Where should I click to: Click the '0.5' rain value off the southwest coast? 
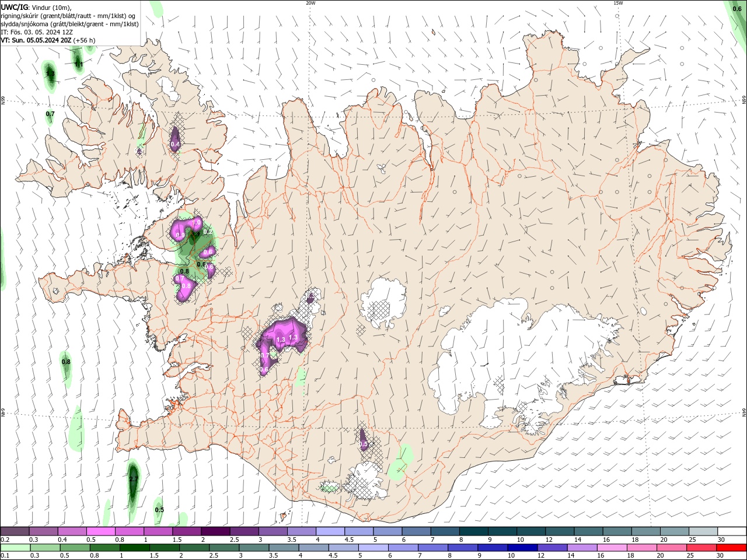[x=159, y=509]
